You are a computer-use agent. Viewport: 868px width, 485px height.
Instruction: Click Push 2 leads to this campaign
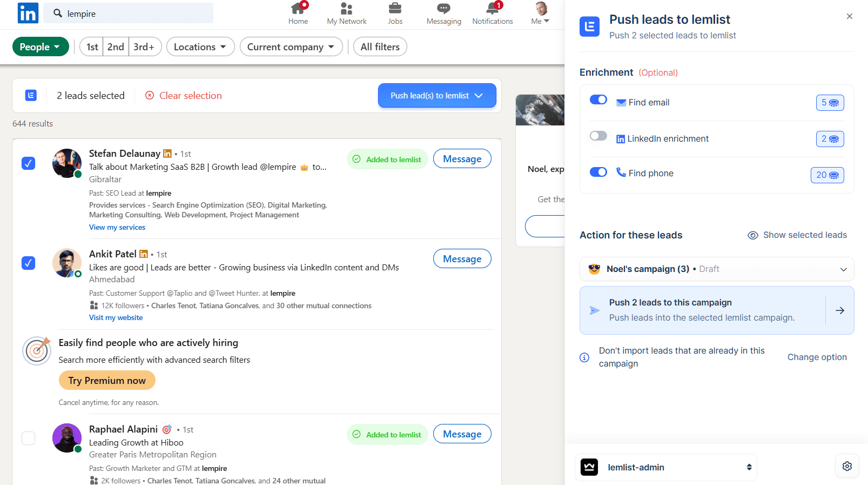pos(717,310)
